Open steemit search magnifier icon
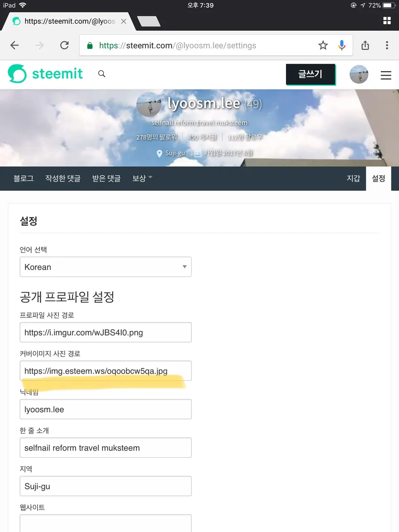The height and width of the screenshot is (532, 399). pos(101,74)
